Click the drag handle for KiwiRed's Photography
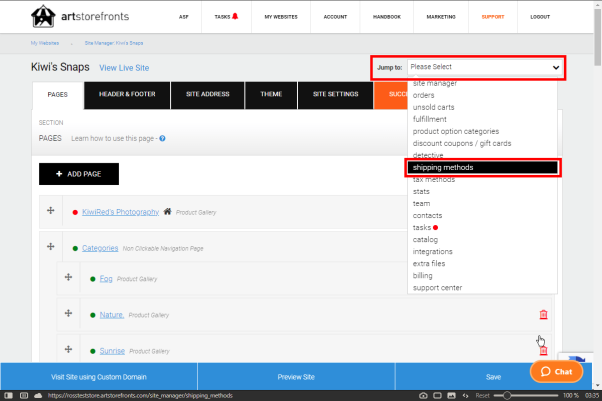Screen dimensions: 602x401 [x=48, y=212]
